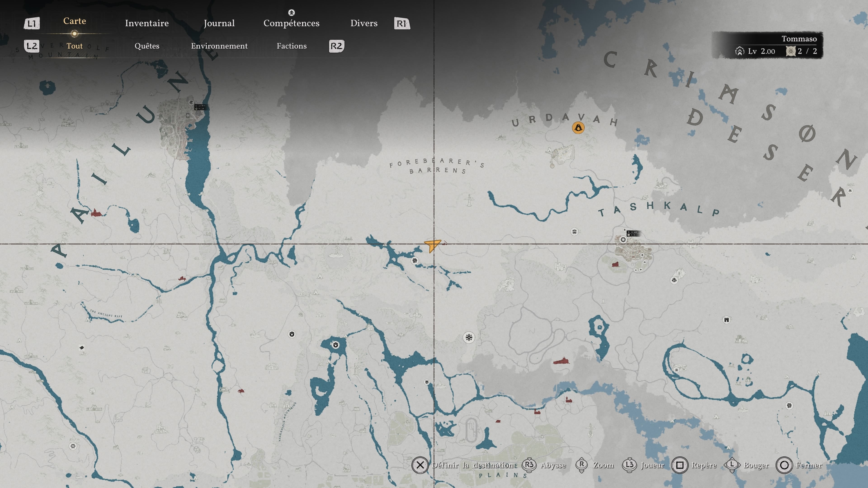
Task: Select the small red building nearest the oval racetrack
Action: 498,421
